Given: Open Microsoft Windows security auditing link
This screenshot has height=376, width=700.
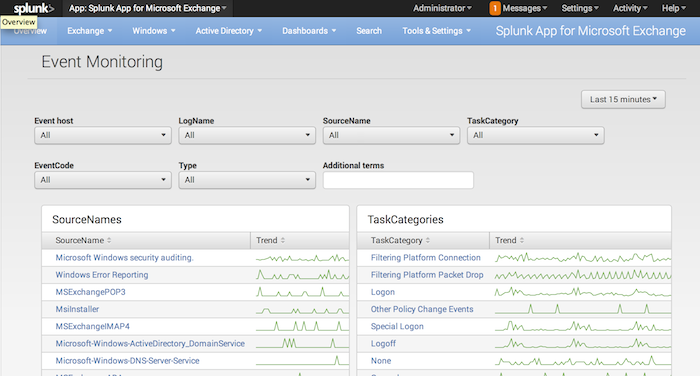Looking at the screenshot, I should (125, 258).
